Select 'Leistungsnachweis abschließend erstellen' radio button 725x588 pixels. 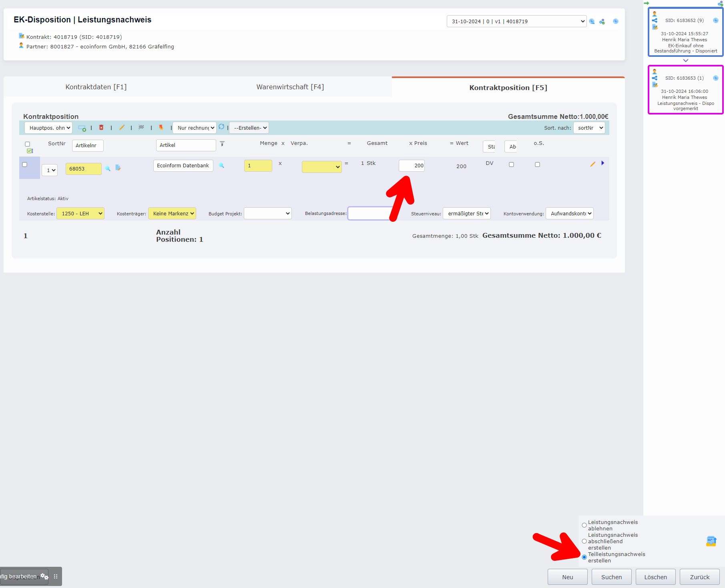[584, 541]
